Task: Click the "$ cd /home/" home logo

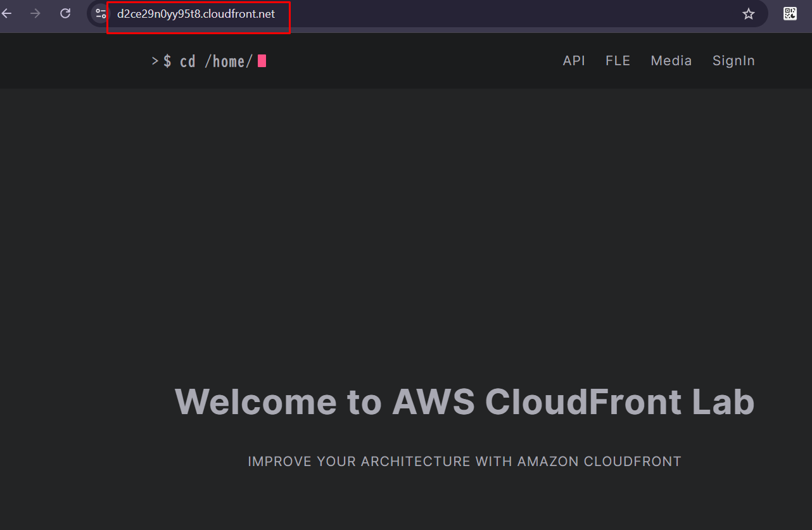Action: [208, 61]
